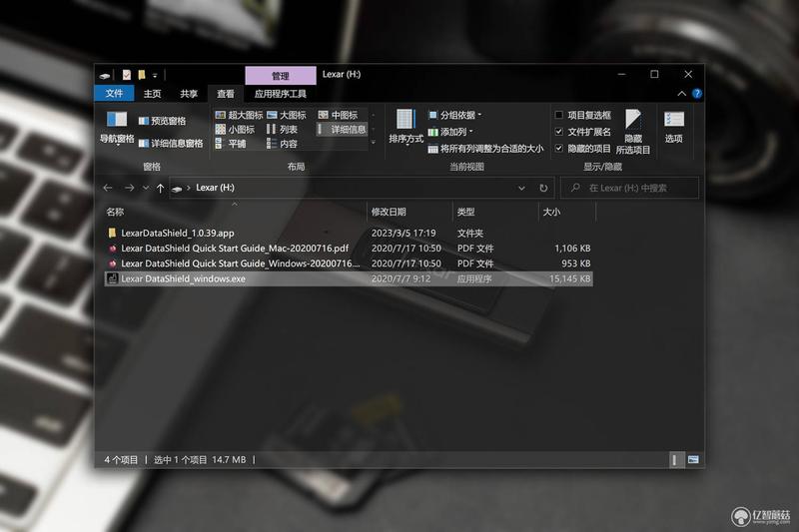799x532 pixels.
Task: Select the LexarDataShield_1.0.39.app folder
Action: [348, 234]
